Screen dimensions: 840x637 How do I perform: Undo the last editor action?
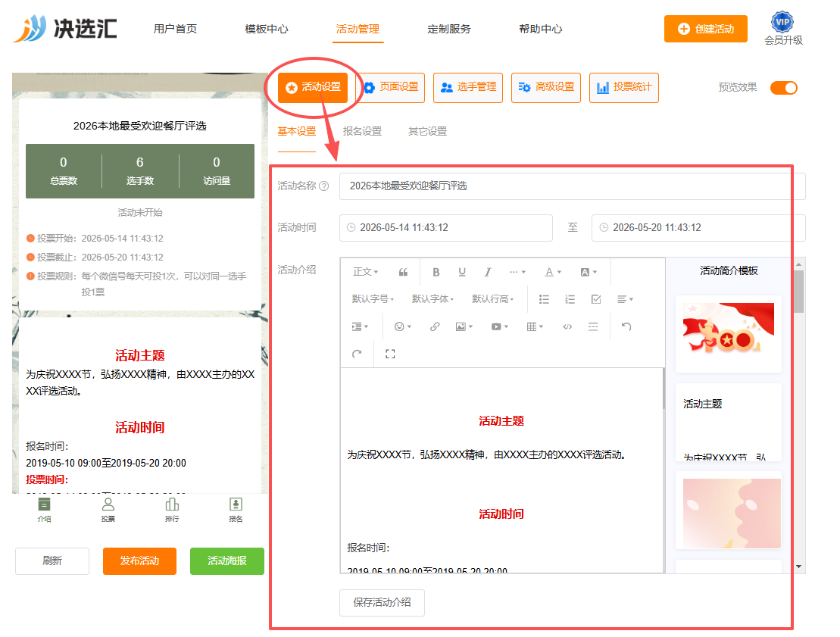pyautogui.click(x=626, y=326)
